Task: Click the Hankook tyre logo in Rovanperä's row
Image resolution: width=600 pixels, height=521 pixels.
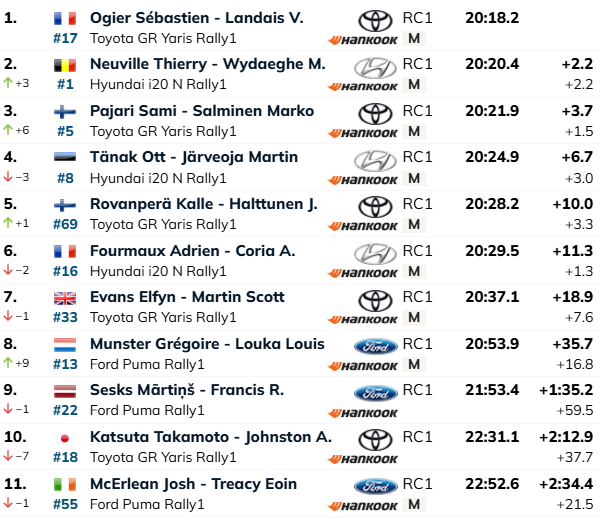Action: pyautogui.click(x=363, y=226)
